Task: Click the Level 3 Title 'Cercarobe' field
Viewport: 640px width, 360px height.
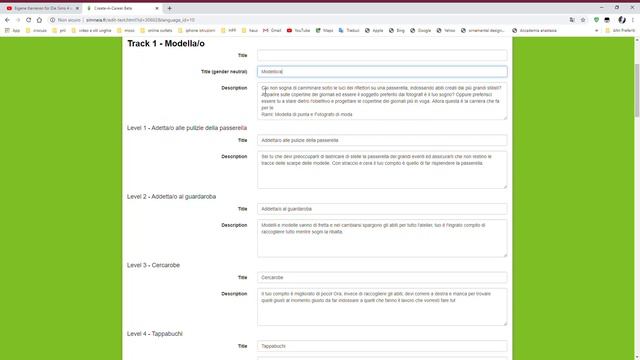Action: (382, 277)
